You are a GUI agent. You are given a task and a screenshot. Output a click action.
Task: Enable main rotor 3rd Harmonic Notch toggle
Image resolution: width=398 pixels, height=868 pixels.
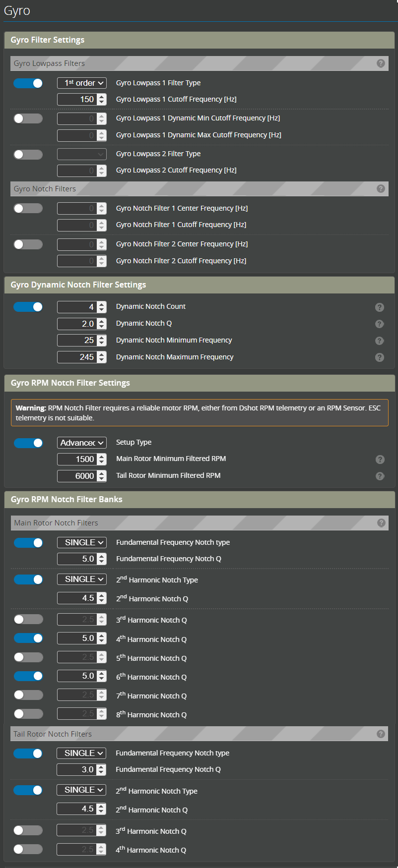click(x=28, y=620)
